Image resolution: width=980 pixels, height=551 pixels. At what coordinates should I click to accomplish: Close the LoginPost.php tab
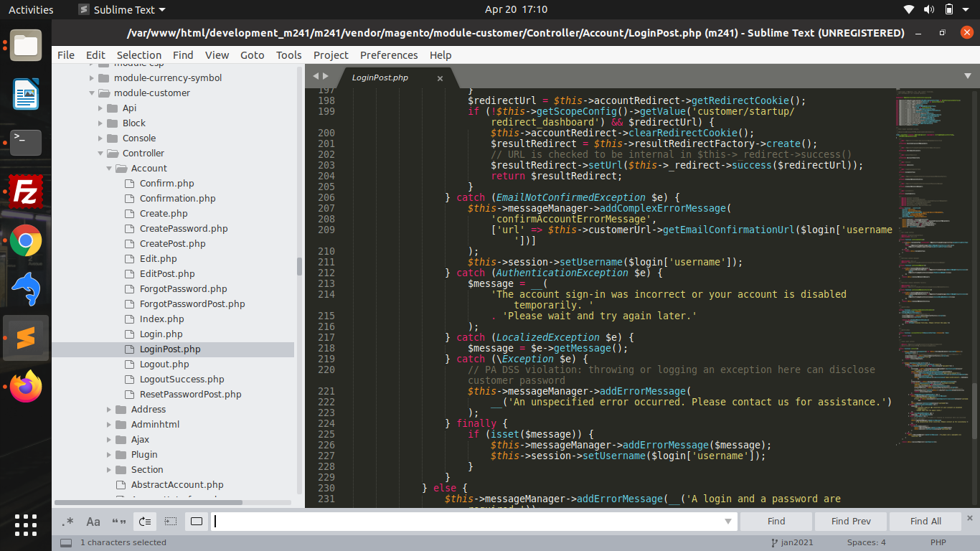(440, 78)
